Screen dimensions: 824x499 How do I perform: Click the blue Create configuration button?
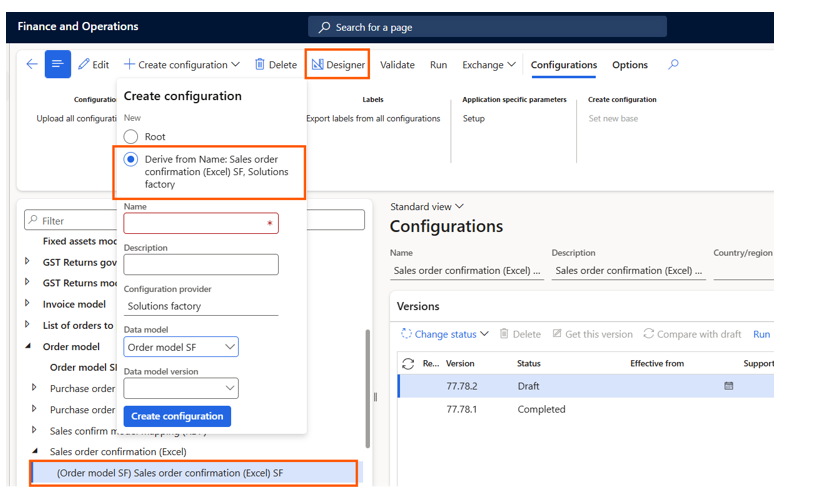click(177, 416)
